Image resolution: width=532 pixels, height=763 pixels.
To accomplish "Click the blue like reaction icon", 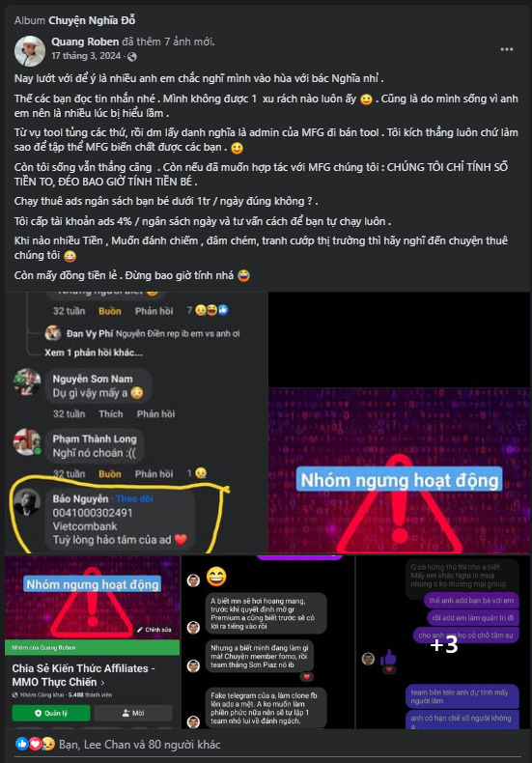I will point(22,744).
